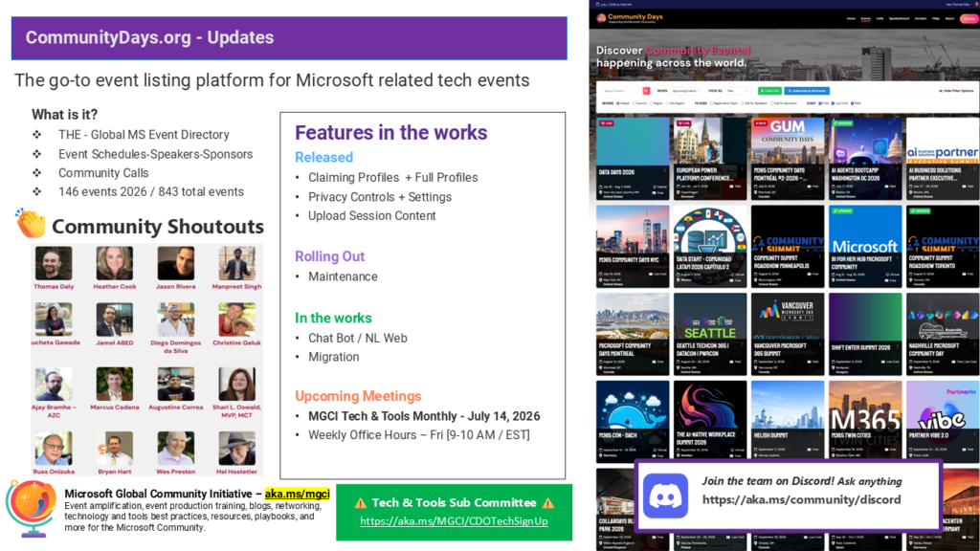Screen dimensions: 980x551
Task: Click Hal Hostetler's shoutout photo
Action: pyautogui.click(x=237, y=448)
